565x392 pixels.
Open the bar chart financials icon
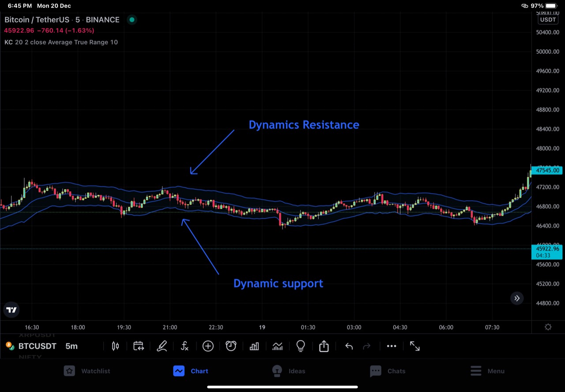click(x=254, y=346)
